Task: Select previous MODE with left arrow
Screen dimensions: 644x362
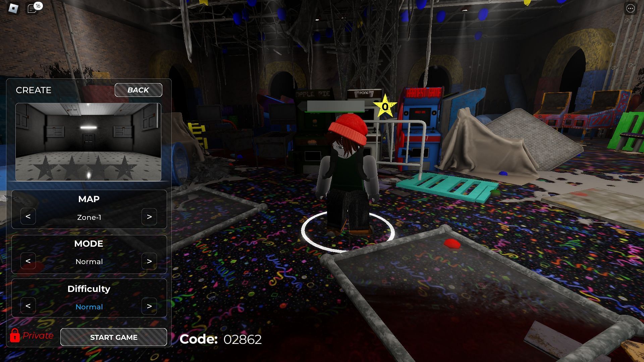Action: [x=28, y=261]
